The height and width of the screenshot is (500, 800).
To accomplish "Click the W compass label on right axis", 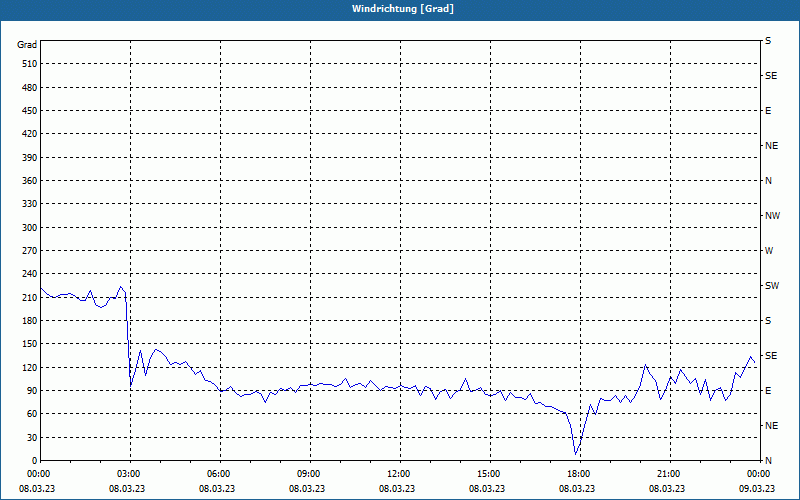I will 769,251.
